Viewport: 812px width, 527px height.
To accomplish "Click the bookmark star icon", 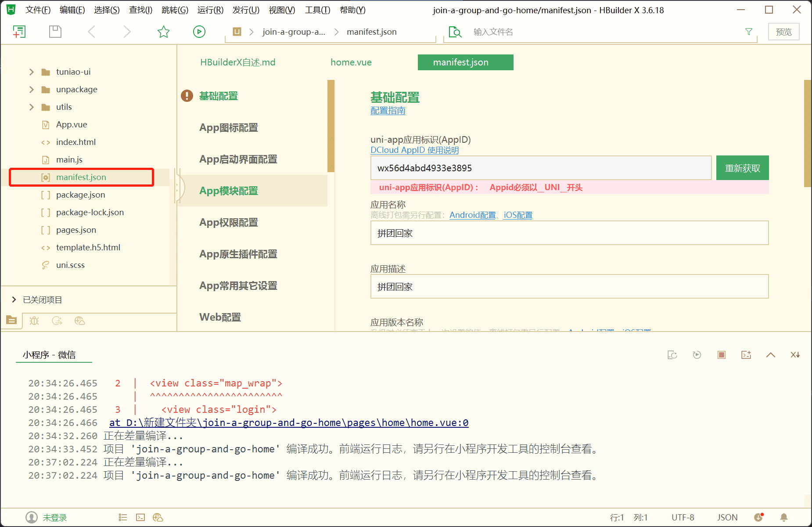I will [x=163, y=32].
